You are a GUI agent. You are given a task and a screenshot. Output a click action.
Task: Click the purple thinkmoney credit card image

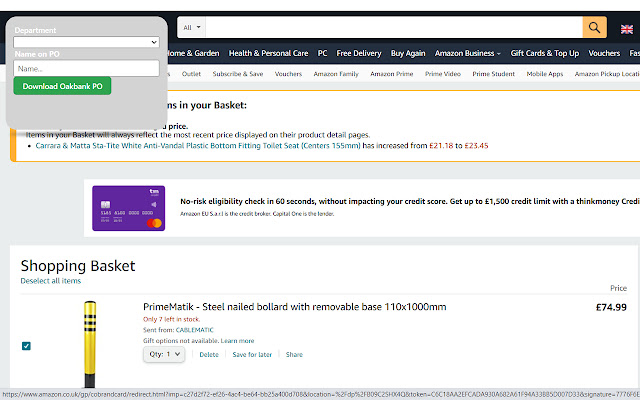tap(129, 208)
